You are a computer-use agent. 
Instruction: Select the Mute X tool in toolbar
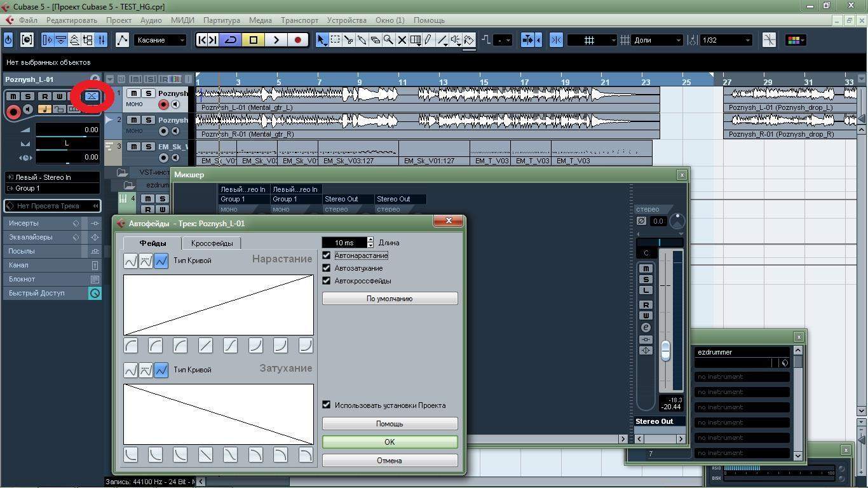pos(402,40)
